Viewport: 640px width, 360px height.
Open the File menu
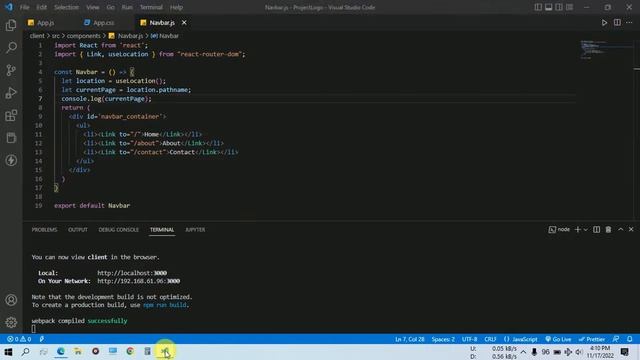(24, 7)
